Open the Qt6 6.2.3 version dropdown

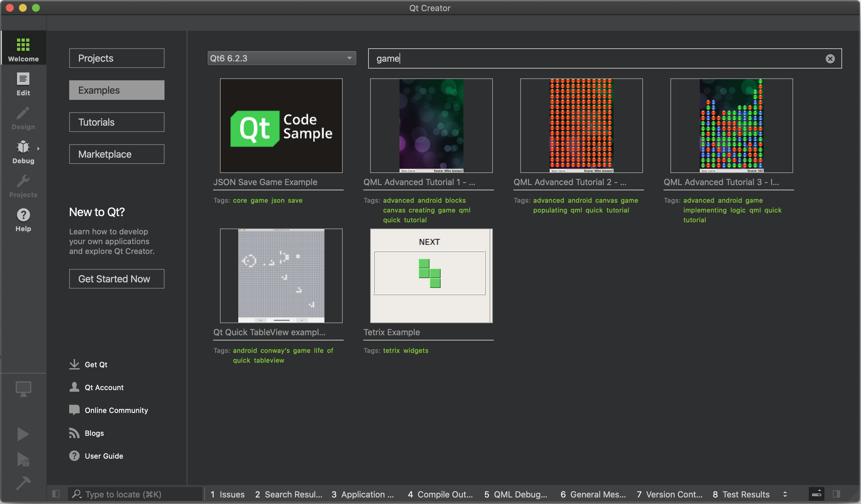pos(282,58)
